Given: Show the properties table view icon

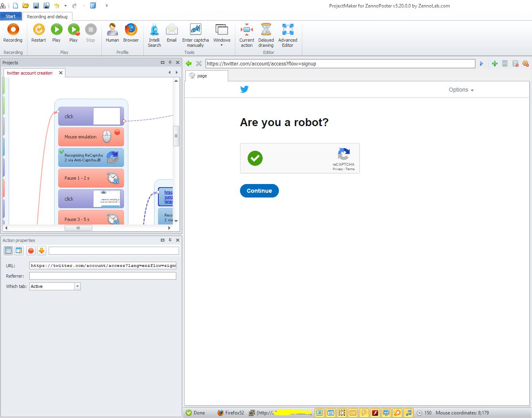Looking at the screenshot, I should click(8, 251).
